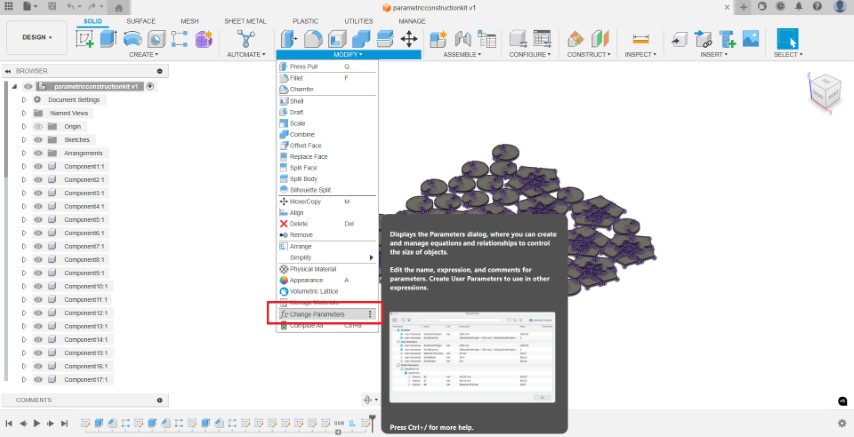The height and width of the screenshot is (437, 854).
Task: Expand the Arrangements folder
Action: [24, 153]
